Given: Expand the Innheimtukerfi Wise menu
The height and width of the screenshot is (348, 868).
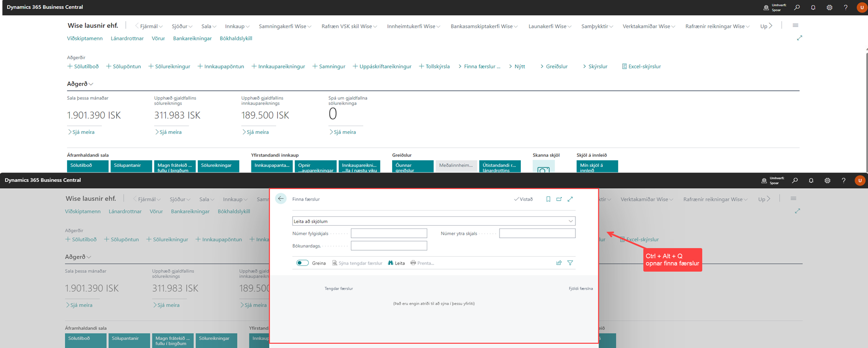Looking at the screenshot, I should [413, 26].
